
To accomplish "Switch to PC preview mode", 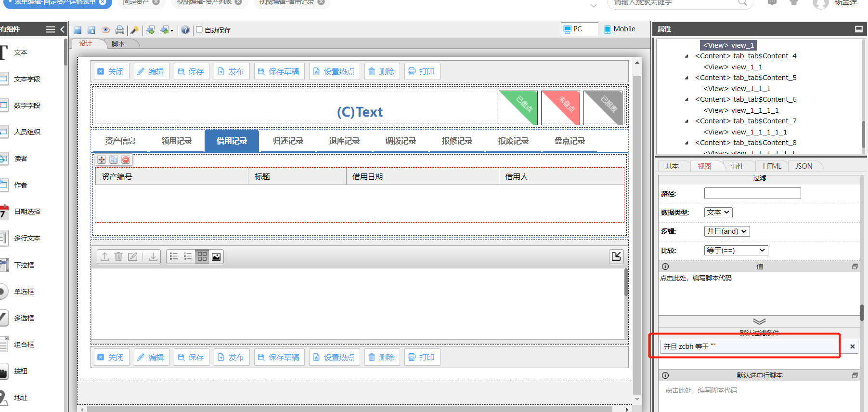I will click(x=579, y=29).
